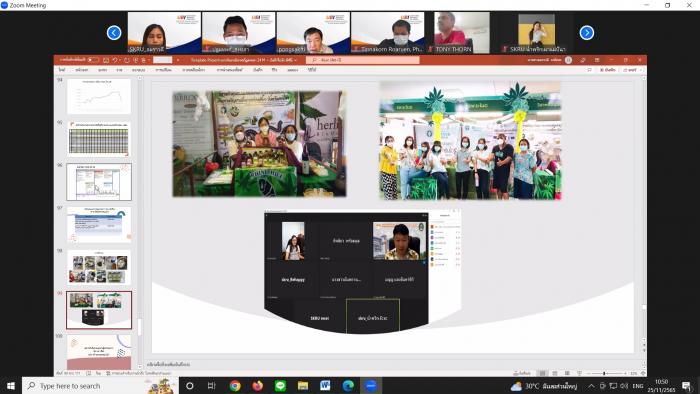Open the last ribbon tab Help
This screenshot has height=394, width=700.
coord(312,70)
